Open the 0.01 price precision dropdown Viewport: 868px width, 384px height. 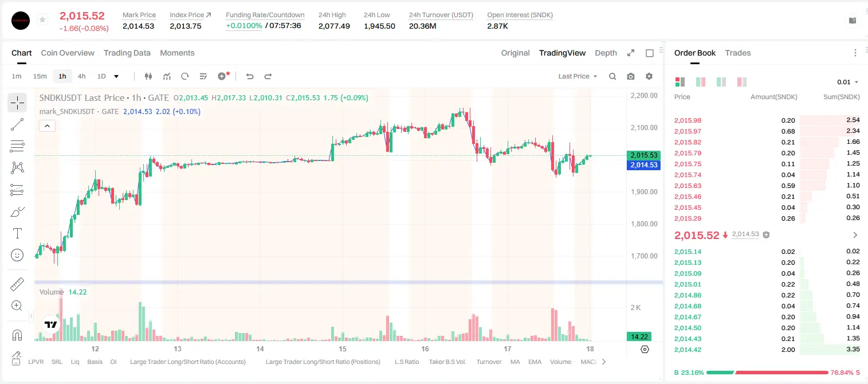point(848,82)
